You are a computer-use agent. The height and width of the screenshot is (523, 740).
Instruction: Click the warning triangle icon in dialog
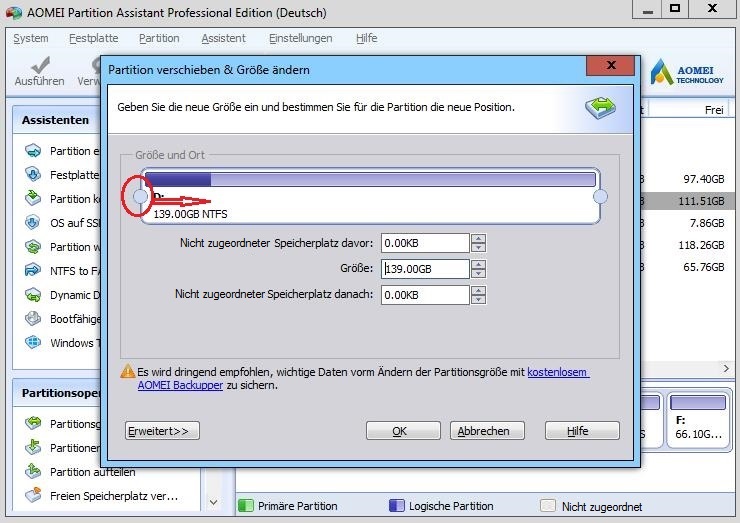point(127,371)
